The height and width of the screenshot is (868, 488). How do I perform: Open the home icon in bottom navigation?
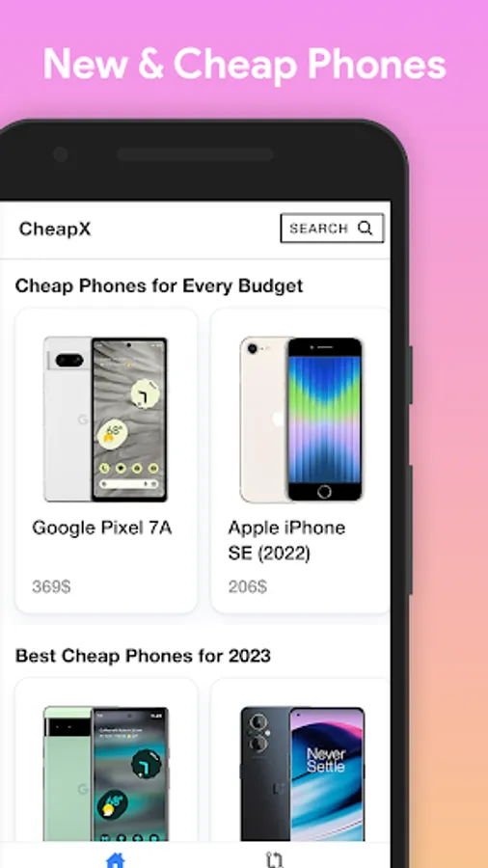(116, 860)
